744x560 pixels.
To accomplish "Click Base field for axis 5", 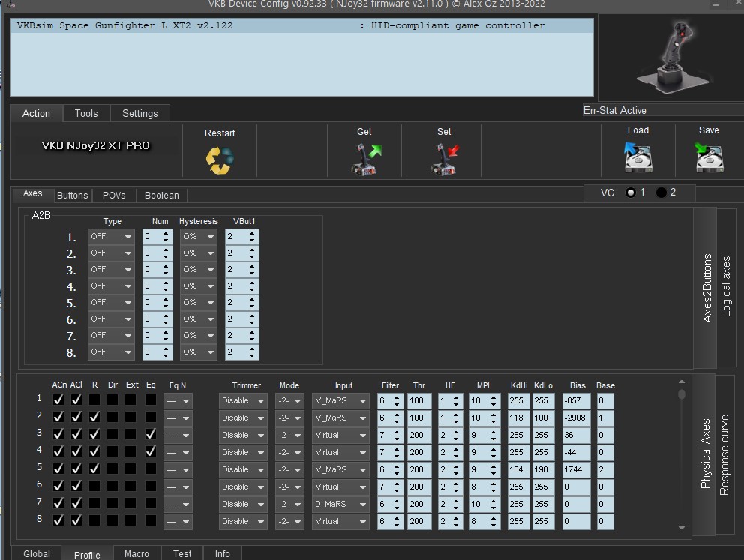I will pyautogui.click(x=605, y=469).
